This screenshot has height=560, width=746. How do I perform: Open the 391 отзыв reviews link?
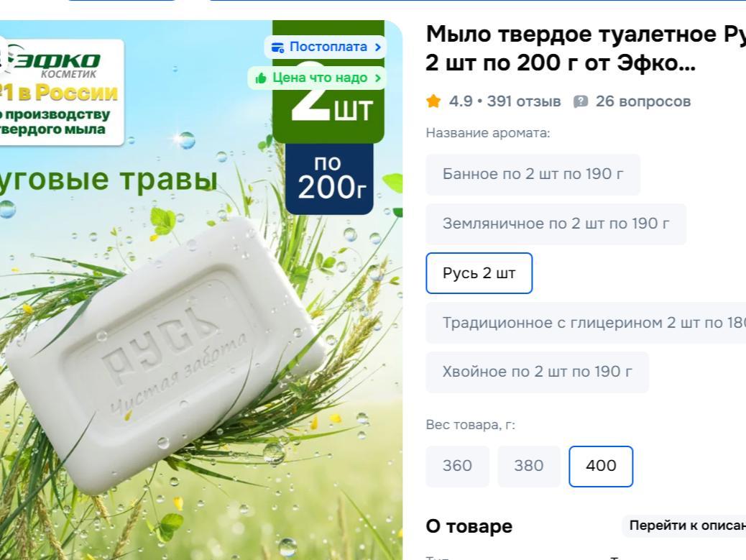524,101
